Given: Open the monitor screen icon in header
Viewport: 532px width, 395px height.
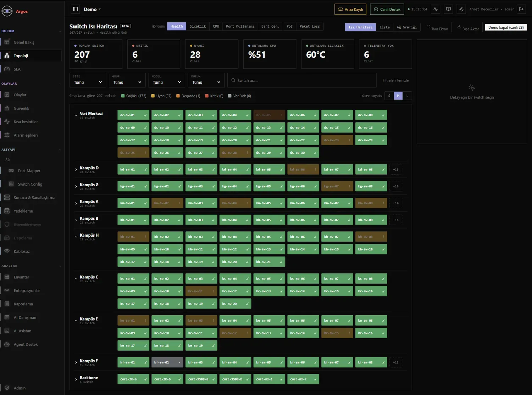Looking at the screenshot, I should pos(448,9).
